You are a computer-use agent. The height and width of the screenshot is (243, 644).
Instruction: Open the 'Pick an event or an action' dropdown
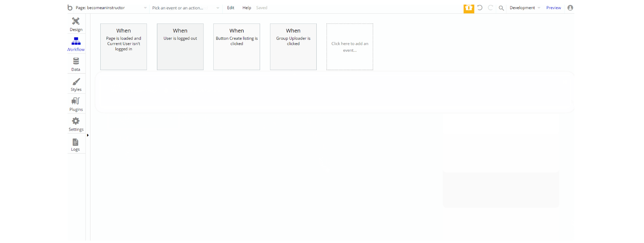(186, 8)
